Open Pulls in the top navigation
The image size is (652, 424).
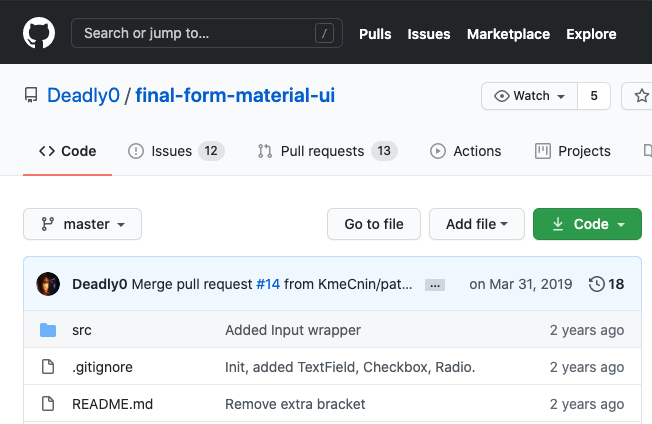coord(375,34)
